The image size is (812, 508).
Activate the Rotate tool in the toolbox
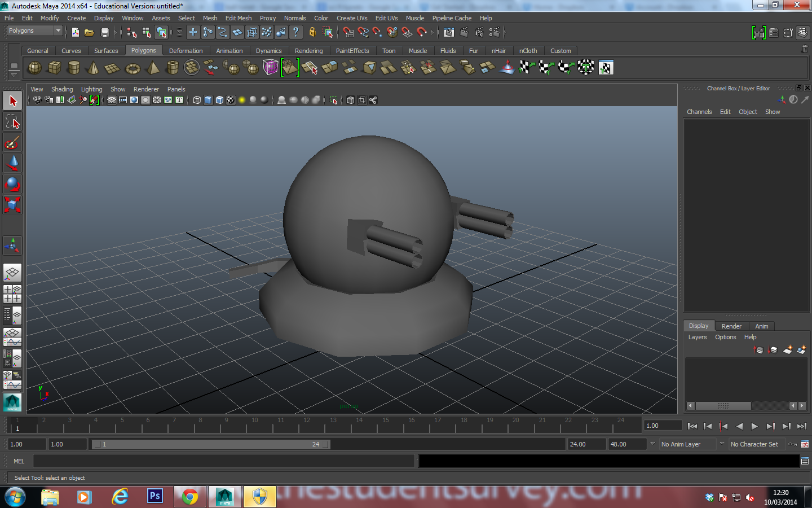[x=12, y=184]
